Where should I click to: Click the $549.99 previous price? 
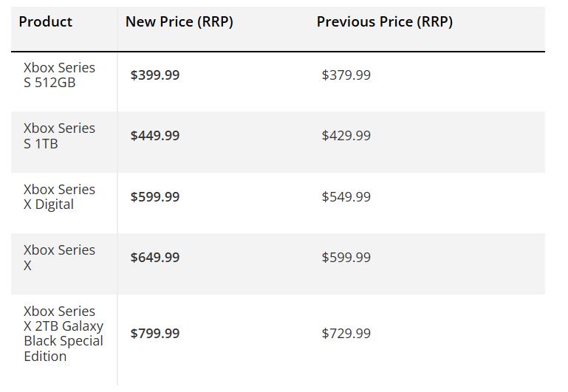click(346, 197)
